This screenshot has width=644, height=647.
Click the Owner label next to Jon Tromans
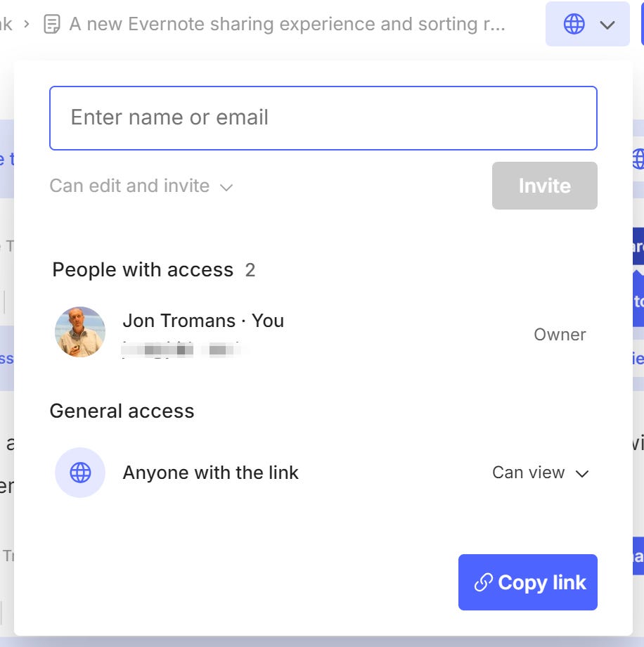click(560, 335)
